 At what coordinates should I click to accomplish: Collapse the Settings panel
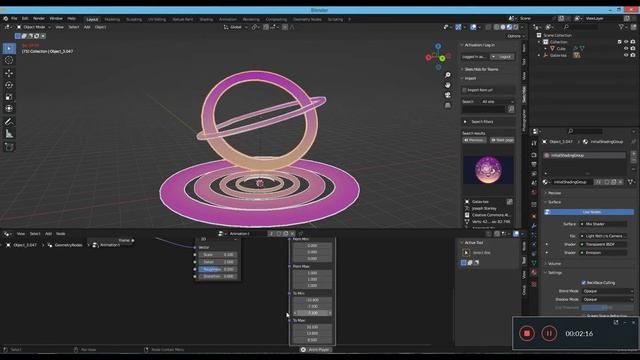[x=555, y=273]
